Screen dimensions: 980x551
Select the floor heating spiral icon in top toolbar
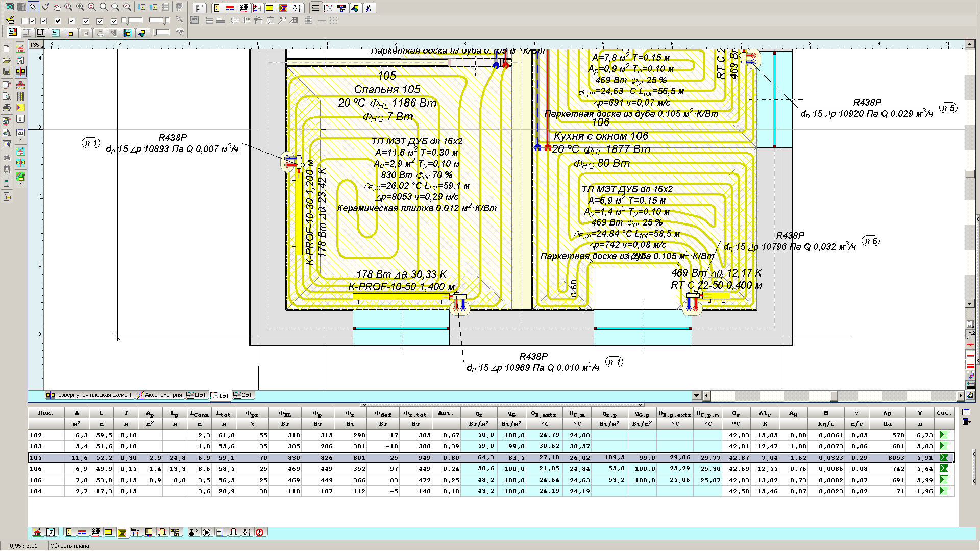point(283,8)
